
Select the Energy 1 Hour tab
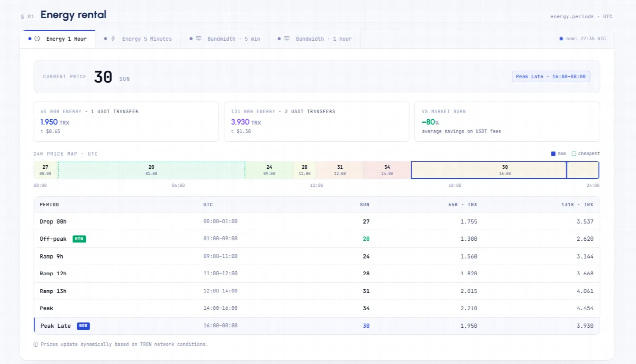[x=57, y=39]
